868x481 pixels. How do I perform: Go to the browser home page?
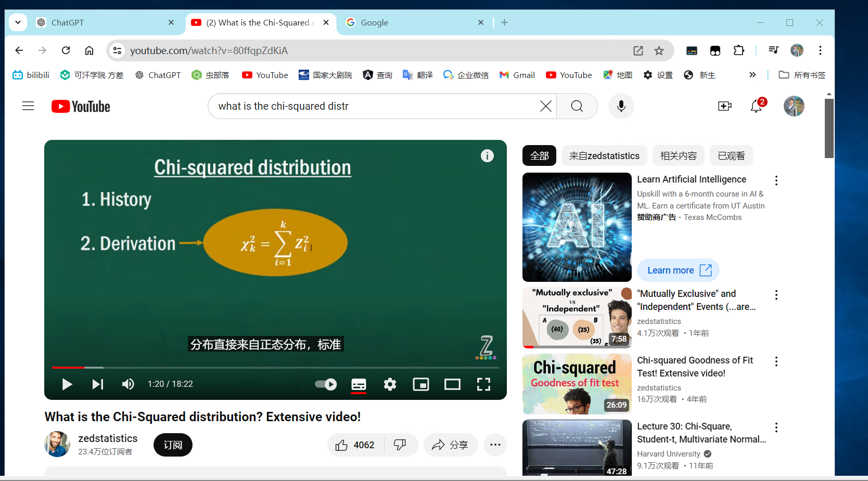coord(89,50)
